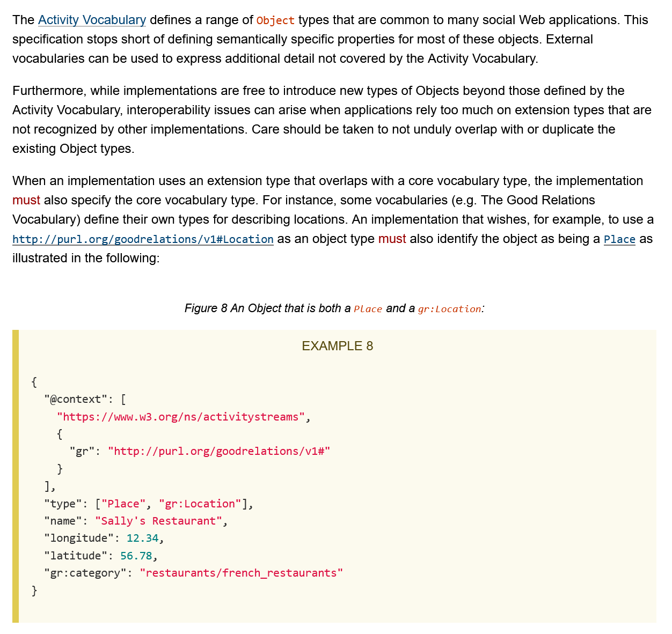Click the restaurants/french_restaurants string
672x634 pixels.
pyautogui.click(x=241, y=573)
